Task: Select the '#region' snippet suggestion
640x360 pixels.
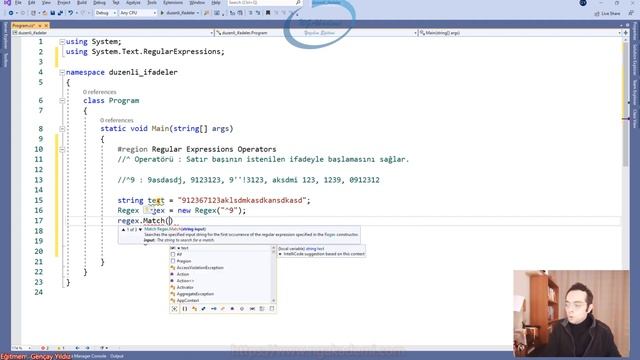Action: point(220,261)
